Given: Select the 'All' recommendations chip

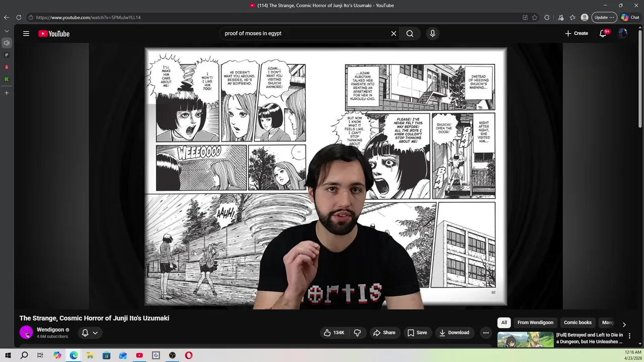Looking at the screenshot, I should pos(504,322).
